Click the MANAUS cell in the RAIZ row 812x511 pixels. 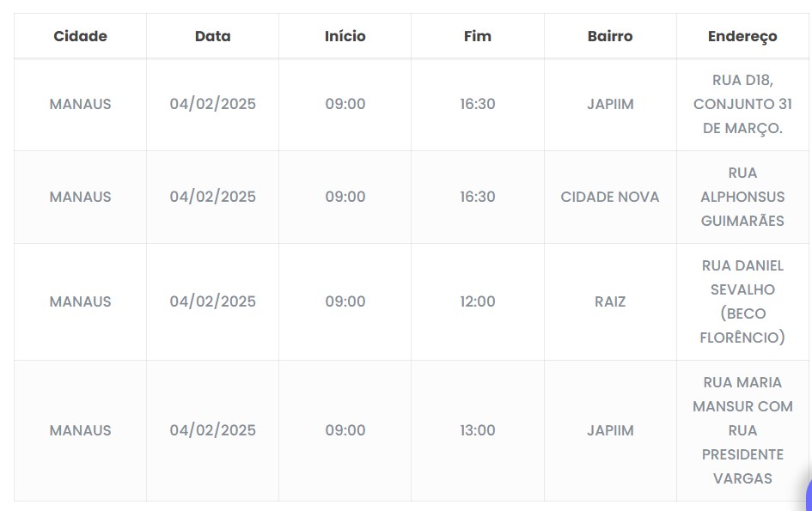pyautogui.click(x=80, y=301)
